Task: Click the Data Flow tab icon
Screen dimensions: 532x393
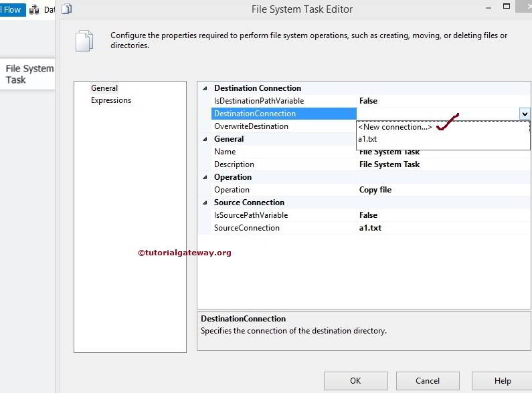Action: coord(34,10)
